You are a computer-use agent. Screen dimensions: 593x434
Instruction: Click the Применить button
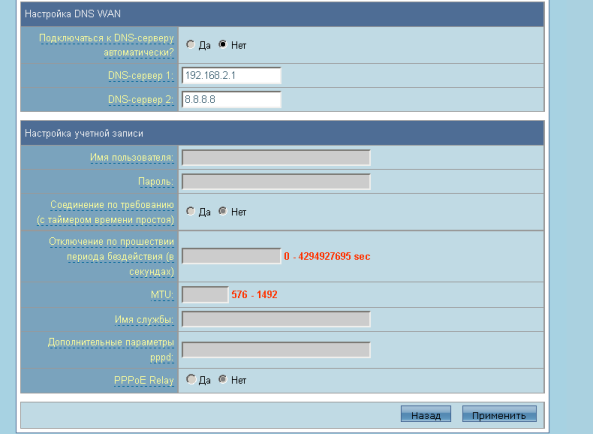point(499,414)
